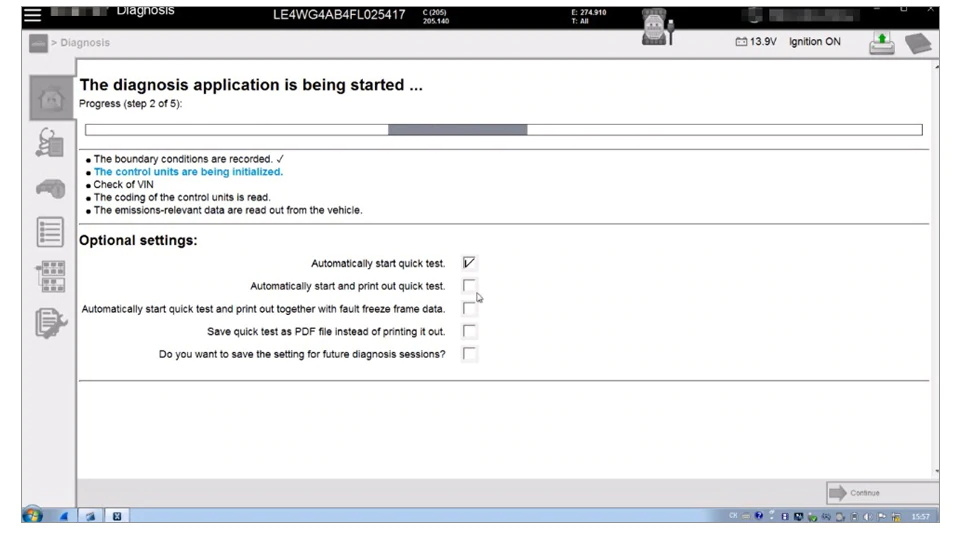Click the printer upload icon
This screenshot has height=534, width=960.
881,43
